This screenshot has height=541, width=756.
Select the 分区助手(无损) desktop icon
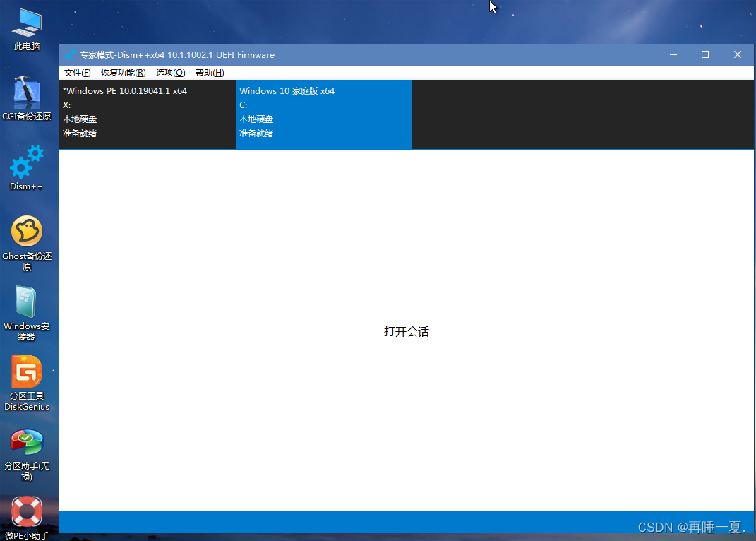coord(27,455)
